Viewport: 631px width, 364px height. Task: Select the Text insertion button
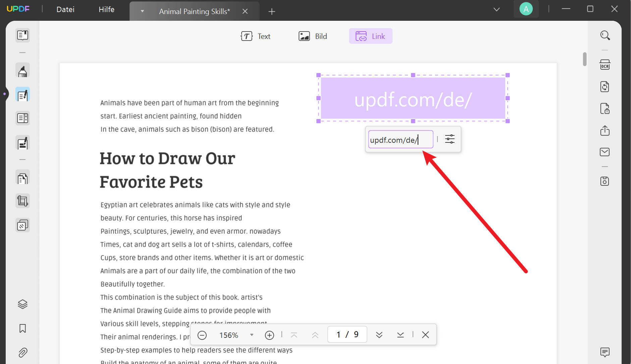click(256, 36)
